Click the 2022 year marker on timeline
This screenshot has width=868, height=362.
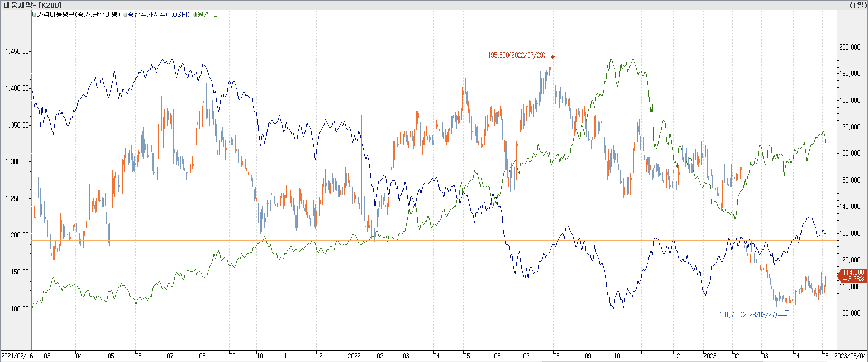pyautogui.click(x=354, y=356)
